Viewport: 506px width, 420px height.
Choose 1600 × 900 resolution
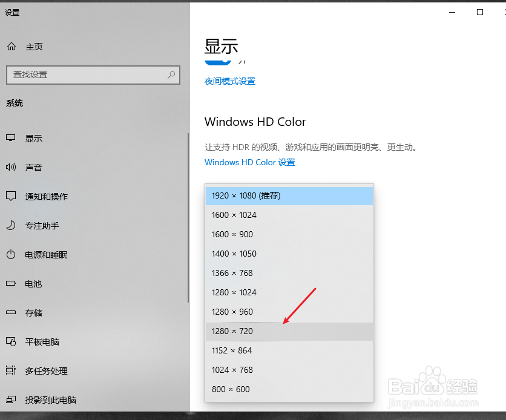tap(289, 235)
